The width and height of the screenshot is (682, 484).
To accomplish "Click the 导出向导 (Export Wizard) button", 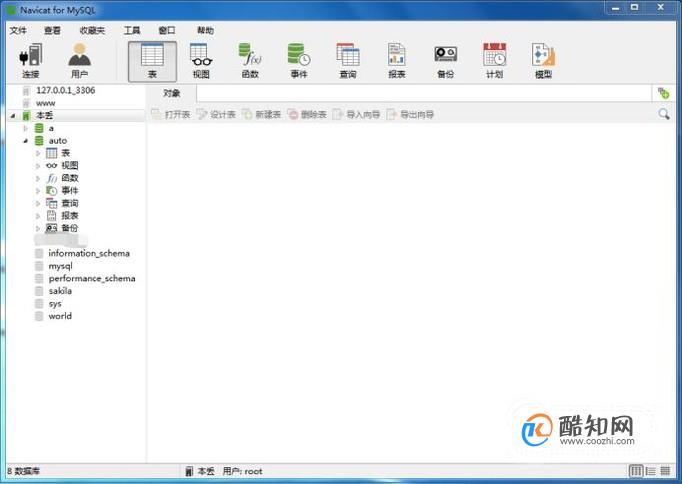I will tap(411, 114).
